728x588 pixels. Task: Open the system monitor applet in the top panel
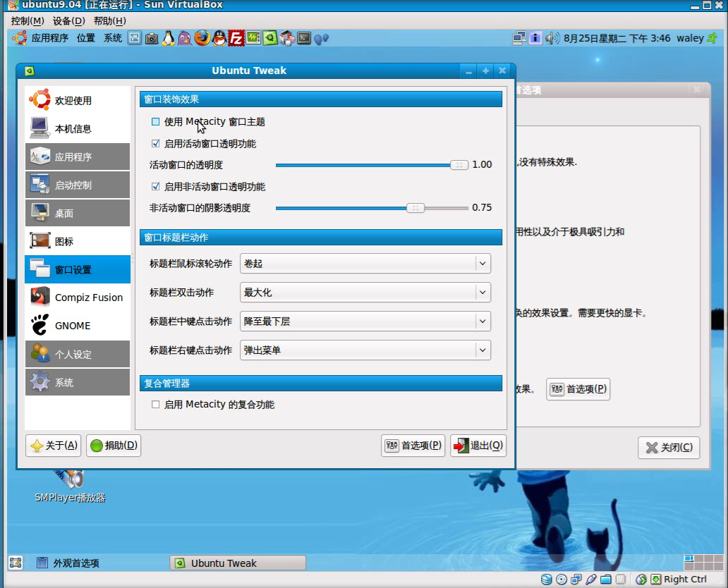click(135, 38)
